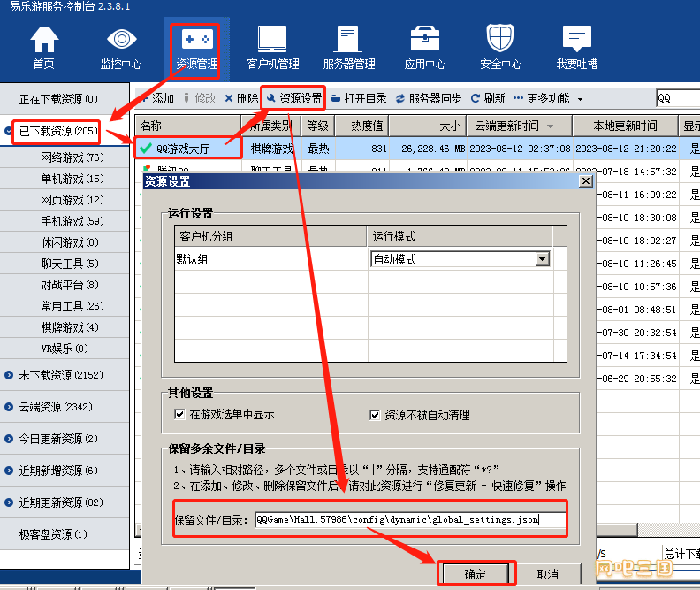Select 网络游戏 (76) subcategory
The height and width of the screenshot is (590, 700).
(x=72, y=157)
